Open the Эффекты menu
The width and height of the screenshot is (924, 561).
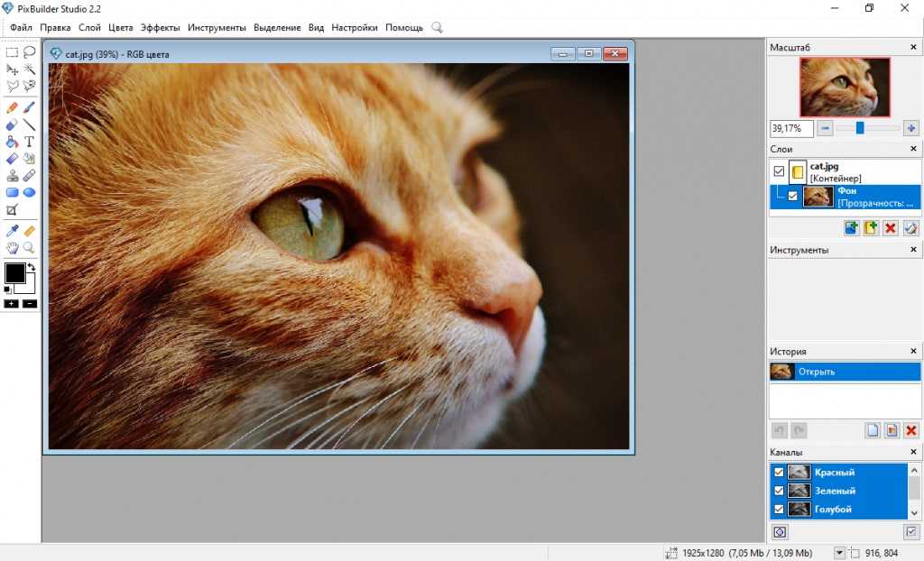tap(160, 28)
